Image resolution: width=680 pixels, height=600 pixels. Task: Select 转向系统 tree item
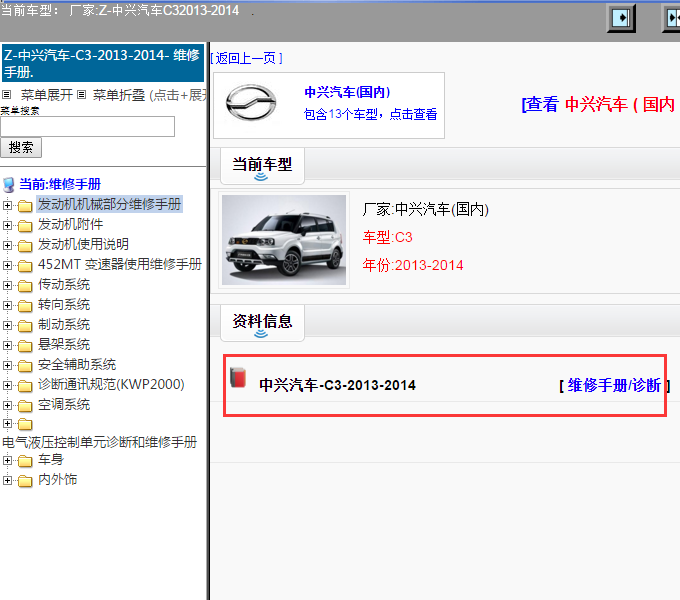click(64, 304)
